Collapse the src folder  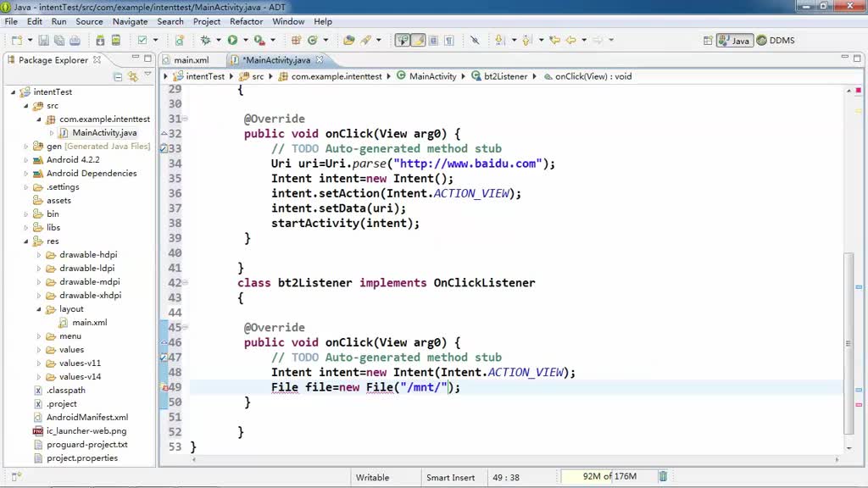pos(26,106)
